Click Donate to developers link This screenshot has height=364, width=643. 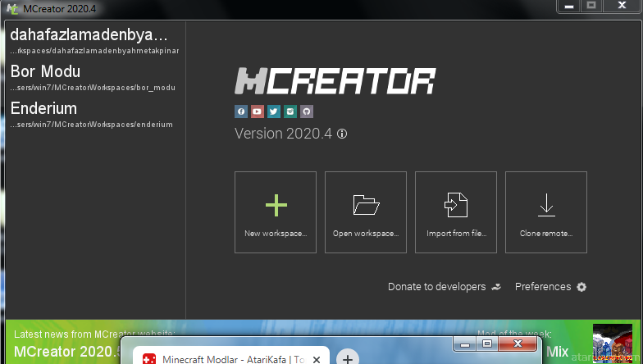[445, 287]
